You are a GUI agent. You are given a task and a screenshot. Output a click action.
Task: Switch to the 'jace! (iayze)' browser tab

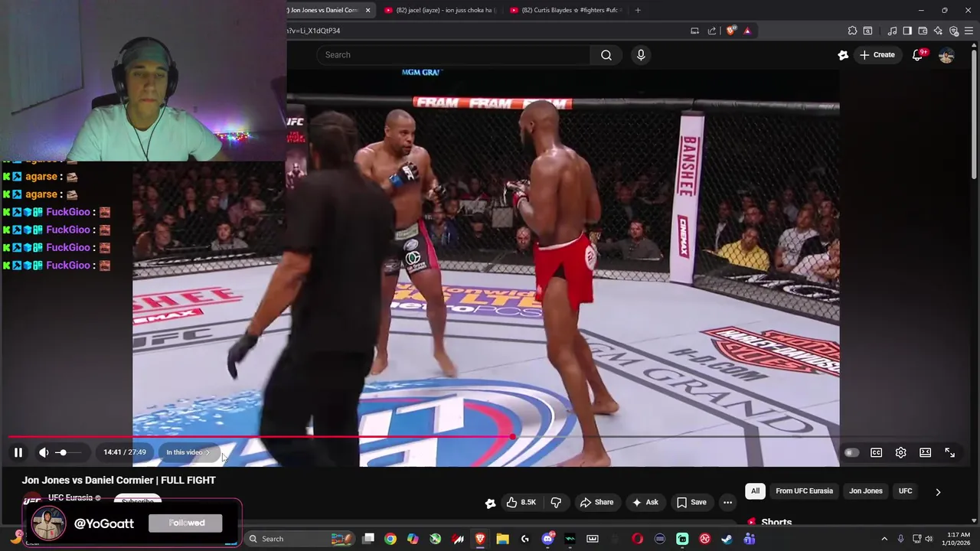pos(439,10)
